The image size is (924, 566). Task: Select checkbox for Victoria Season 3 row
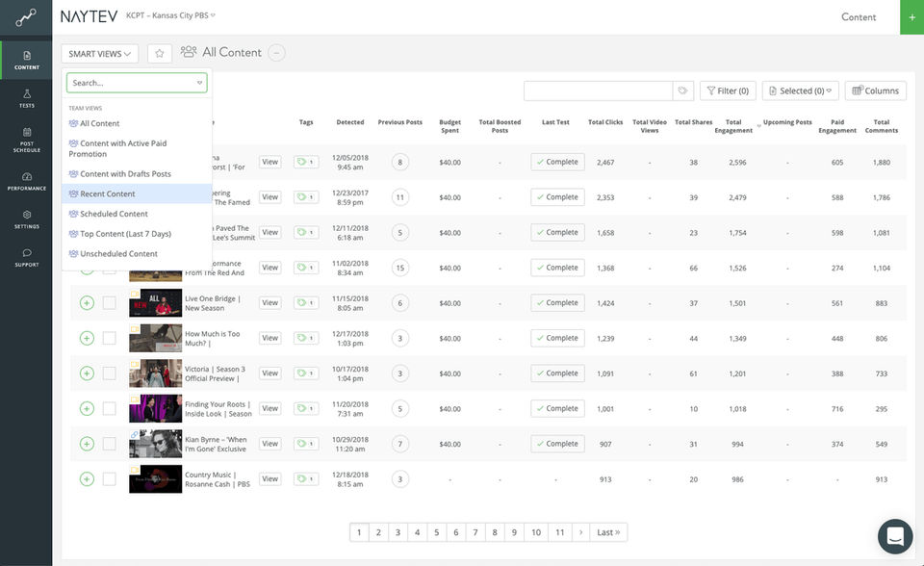point(110,373)
